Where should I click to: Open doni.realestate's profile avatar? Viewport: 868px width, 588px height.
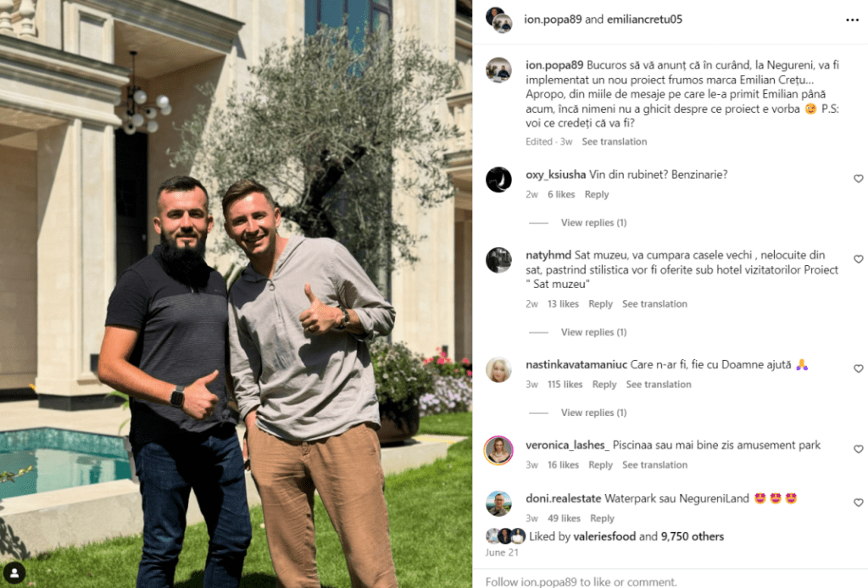click(498, 503)
